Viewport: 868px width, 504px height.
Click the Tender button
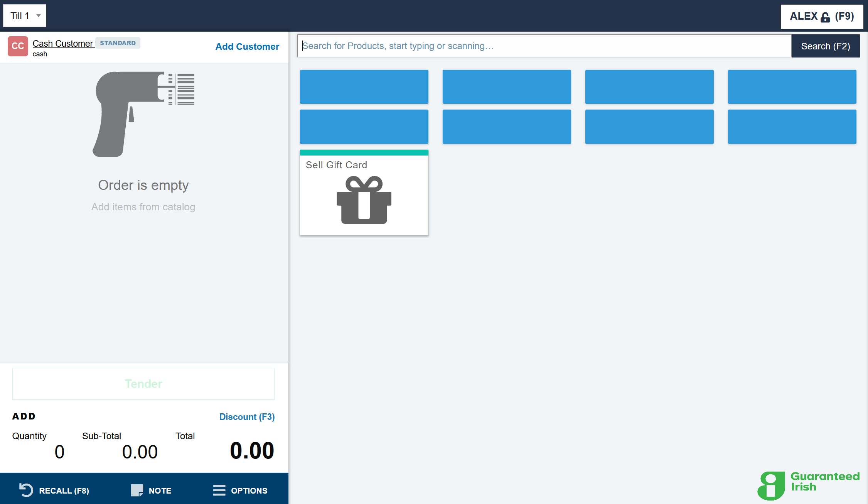(143, 384)
